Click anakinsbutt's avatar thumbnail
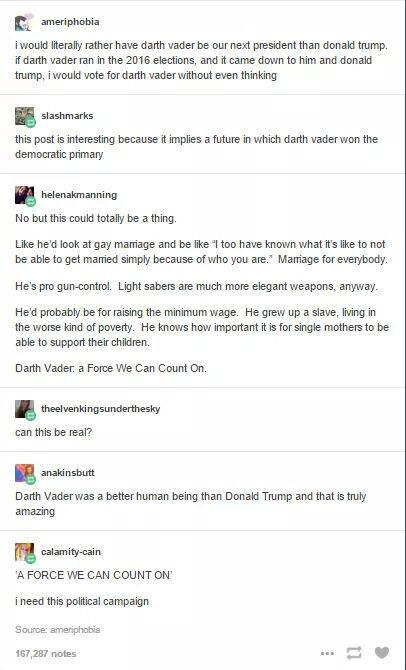This screenshot has width=406, height=670. point(24,473)
